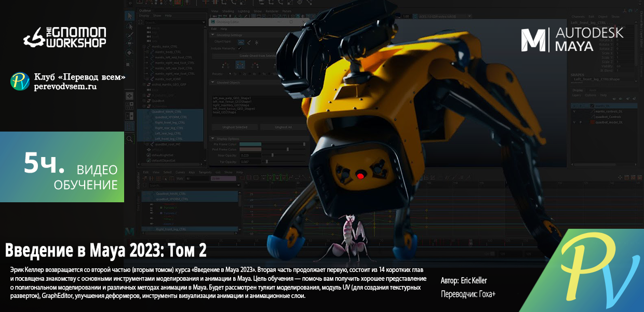The image size is (644, 312).
Task: Click the red frame-all icon in Graph Editor
Action: 242,178
